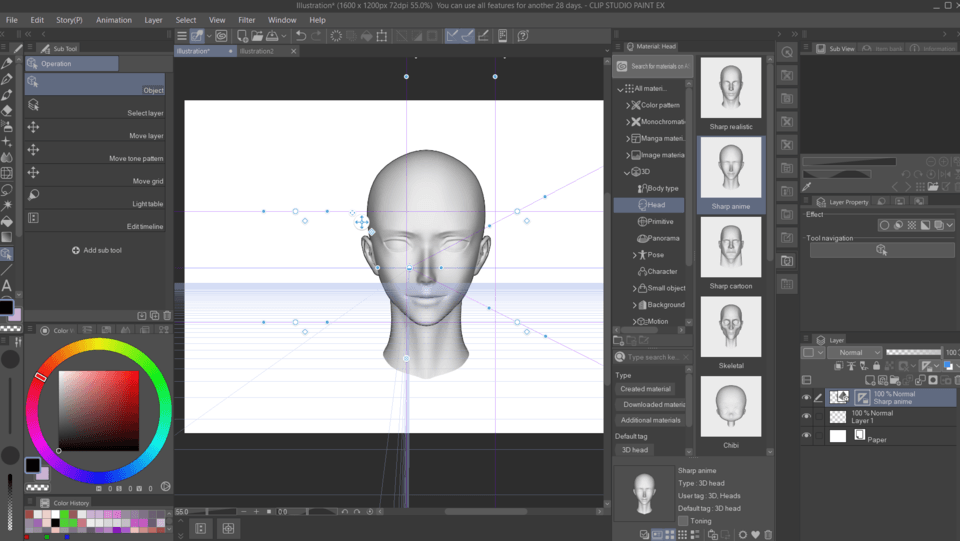Open the Animation menu
This screenshot has width=960, height=541.
pos(113,20)
